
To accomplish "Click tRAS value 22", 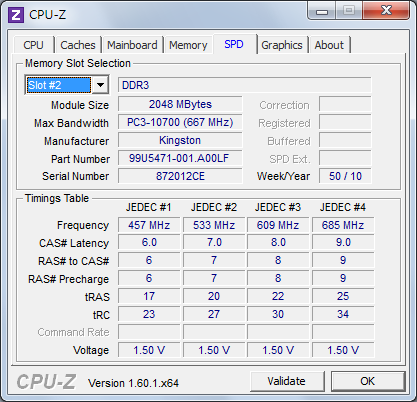I will [278, 296].
